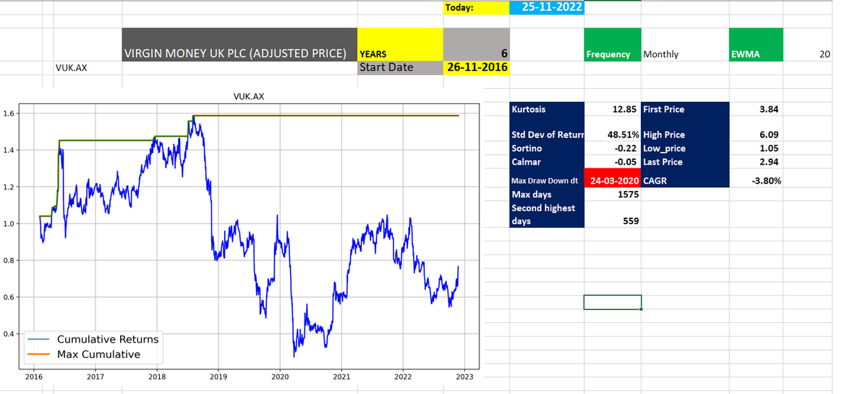Click the max days value 1575
This screenshot has width=868, height=394.
613,194
